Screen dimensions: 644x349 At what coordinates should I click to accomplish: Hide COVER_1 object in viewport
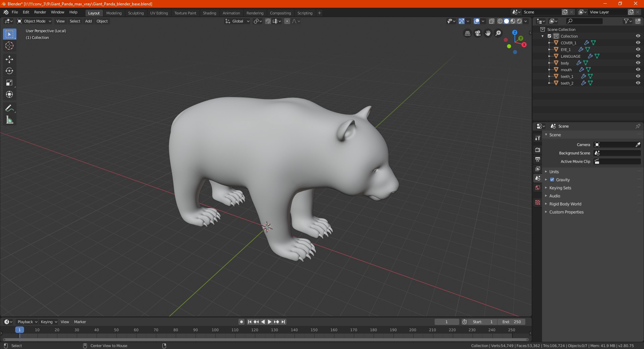(x=638, y=43)
